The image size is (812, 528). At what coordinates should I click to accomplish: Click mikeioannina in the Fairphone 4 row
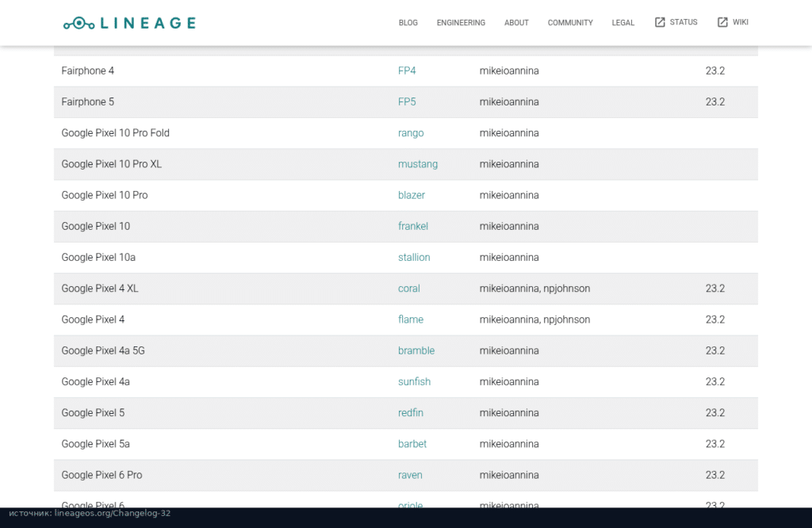click(x=509, y=71)
